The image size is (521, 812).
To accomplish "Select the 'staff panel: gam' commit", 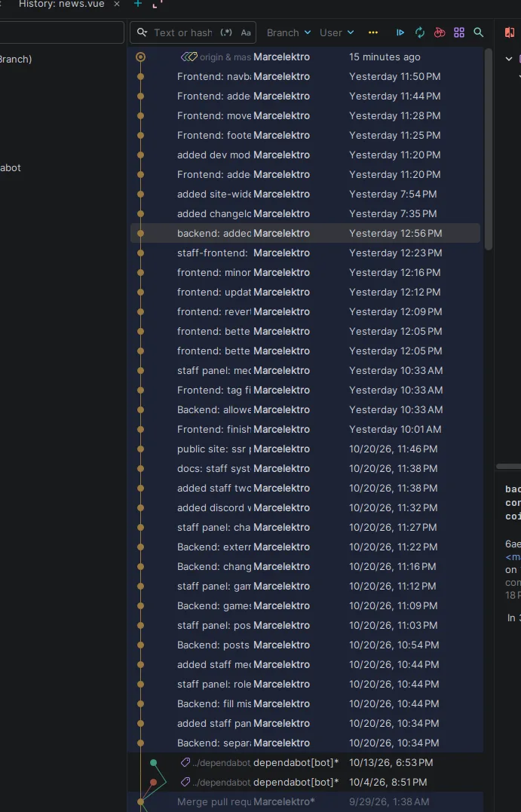I will (305, 587).
